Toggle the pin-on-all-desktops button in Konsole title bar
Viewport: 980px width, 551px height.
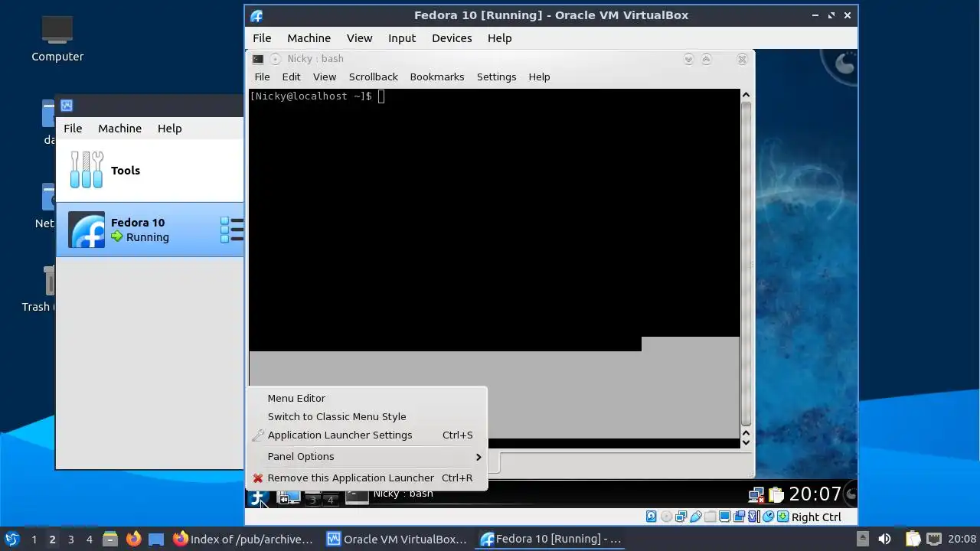click(275, 59)
